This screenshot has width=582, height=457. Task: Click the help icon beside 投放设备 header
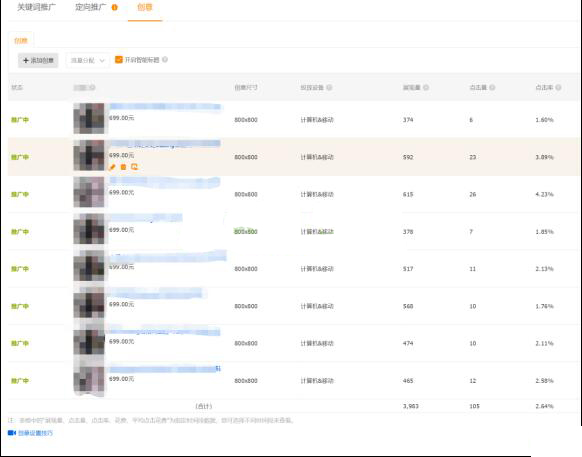pyautogui.click(x=329, y=88)
